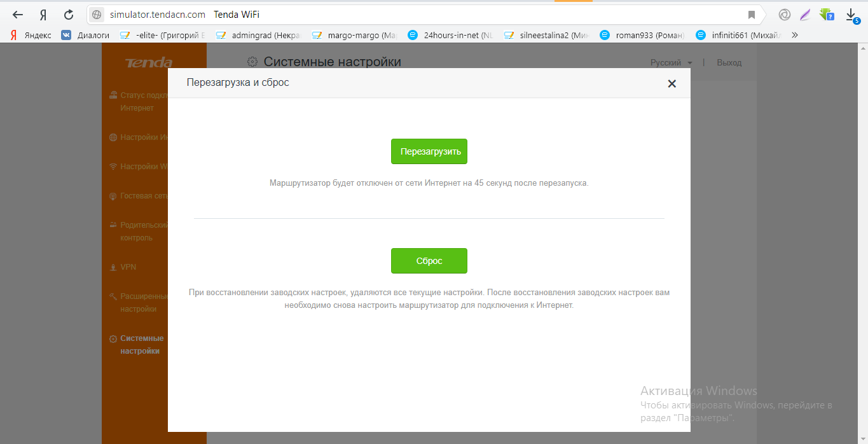Image resolution: width=868 pixels, height=444 pixels.
Task: Reload the page with refresh icon
Action: (x=69, y=15)
